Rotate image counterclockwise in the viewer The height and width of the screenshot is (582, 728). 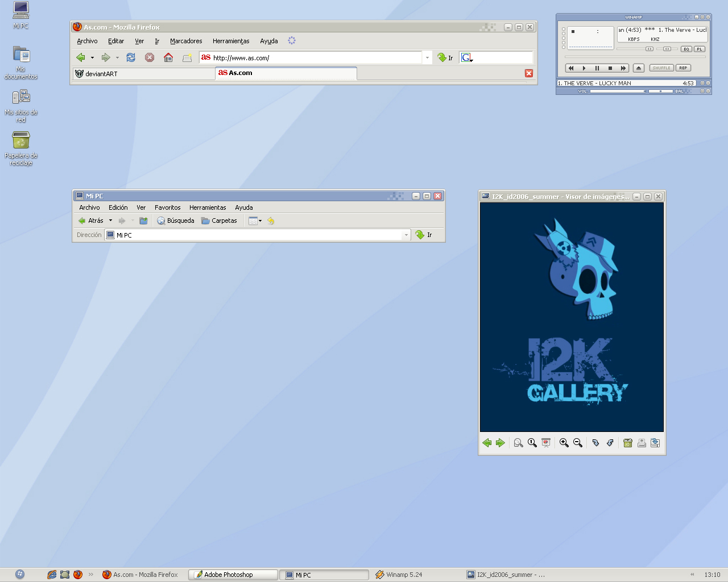click(x=610, y=443)
